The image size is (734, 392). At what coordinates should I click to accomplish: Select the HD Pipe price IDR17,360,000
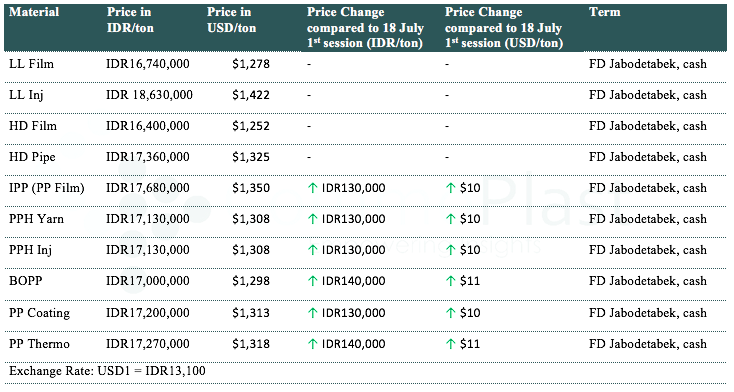tap(148, 157)
